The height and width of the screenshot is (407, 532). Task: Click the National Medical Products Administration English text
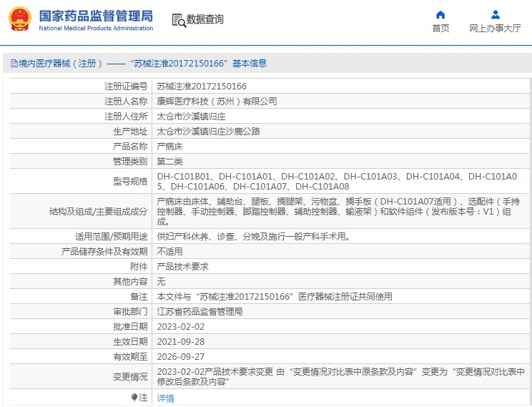pyautogui.click(x=95, y=29)
